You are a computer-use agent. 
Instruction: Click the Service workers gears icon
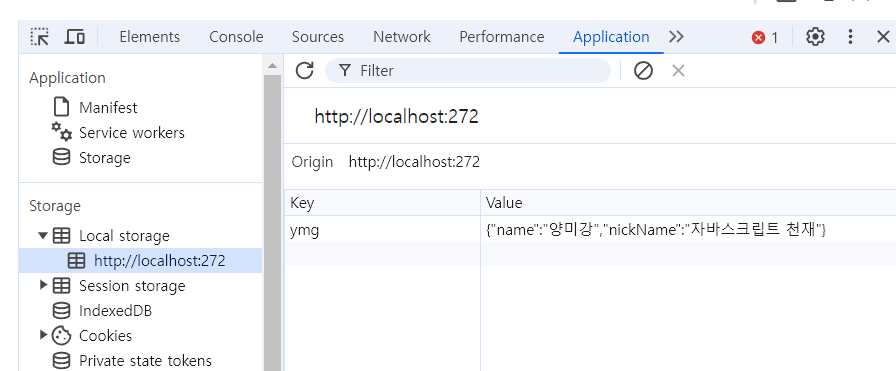62,131
